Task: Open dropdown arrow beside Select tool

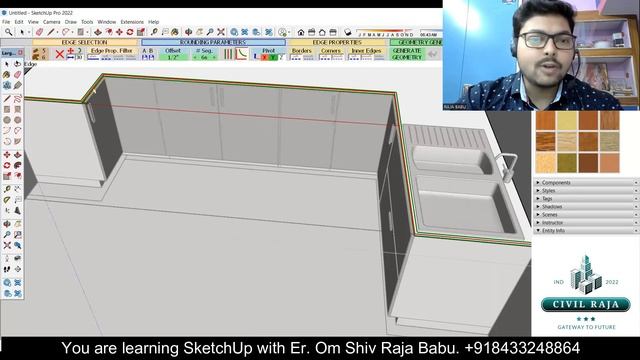Action: click(29, 32)
